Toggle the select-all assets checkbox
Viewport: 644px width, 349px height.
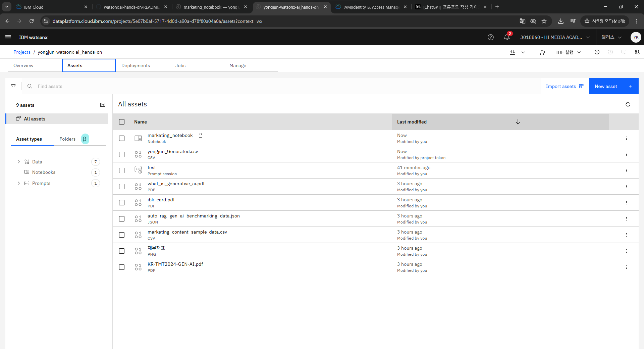click(x=122, y=122)
